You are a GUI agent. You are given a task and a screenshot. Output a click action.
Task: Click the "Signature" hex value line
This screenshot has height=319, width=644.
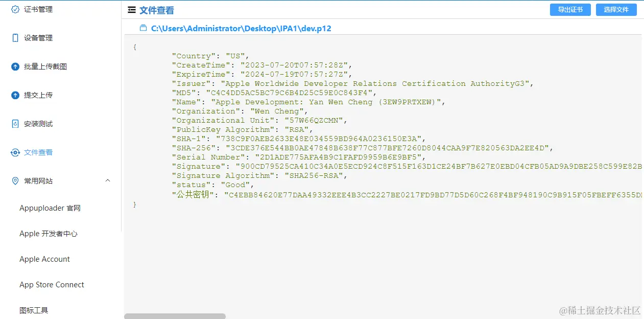tap(407, 167)
